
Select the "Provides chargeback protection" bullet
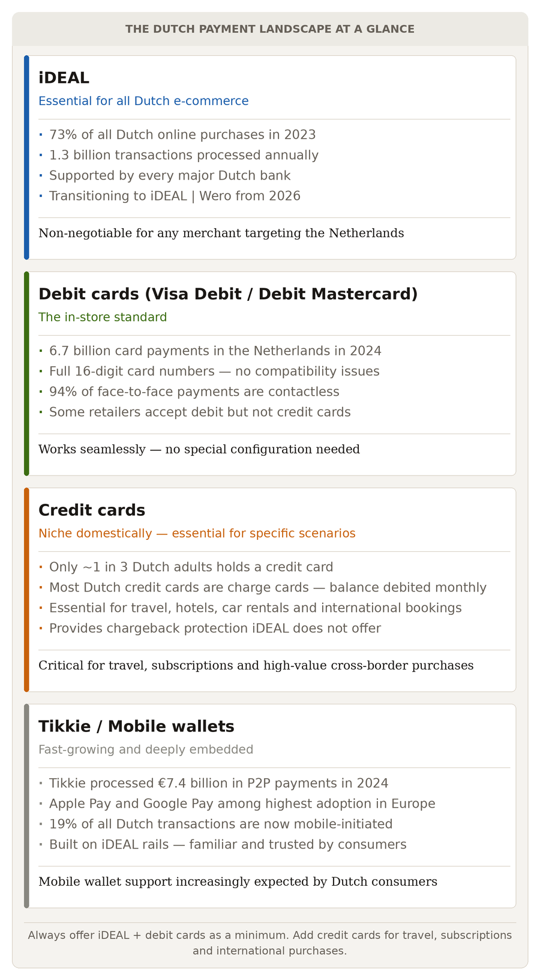215,628
